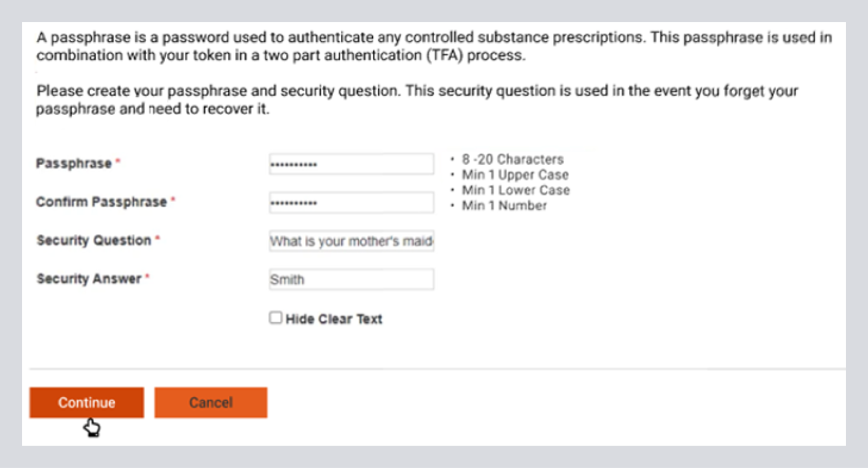Click the Hide Clear Text label text
Screen dimensions: 868x468
tap(334, 319)
